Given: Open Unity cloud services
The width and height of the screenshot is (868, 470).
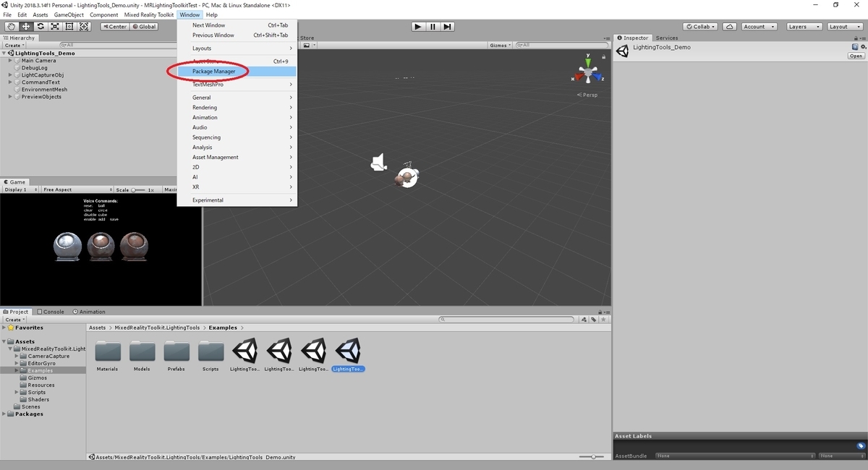Looking at the screenshot, I should pyautogui.click(x=730, y=27).
